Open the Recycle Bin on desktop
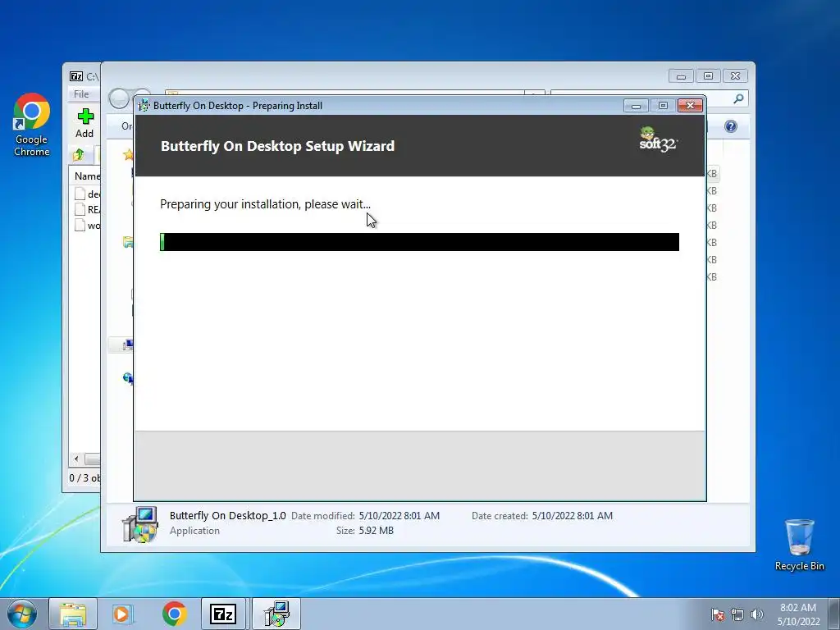 799,545
